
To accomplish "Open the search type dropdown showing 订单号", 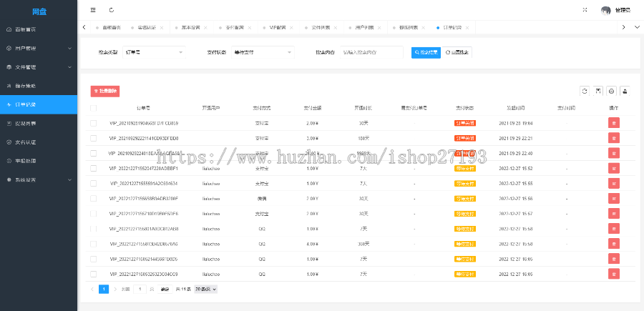I will [154, 52].
